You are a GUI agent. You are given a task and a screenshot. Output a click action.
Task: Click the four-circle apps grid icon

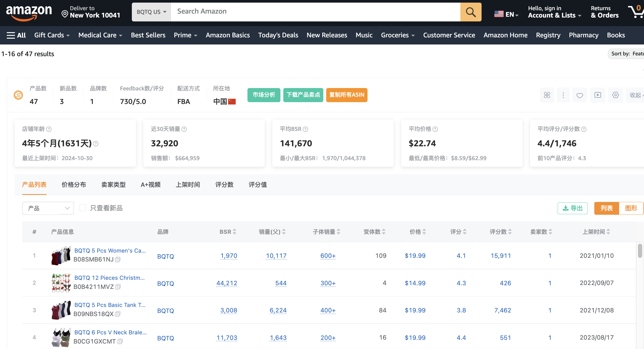547,95
